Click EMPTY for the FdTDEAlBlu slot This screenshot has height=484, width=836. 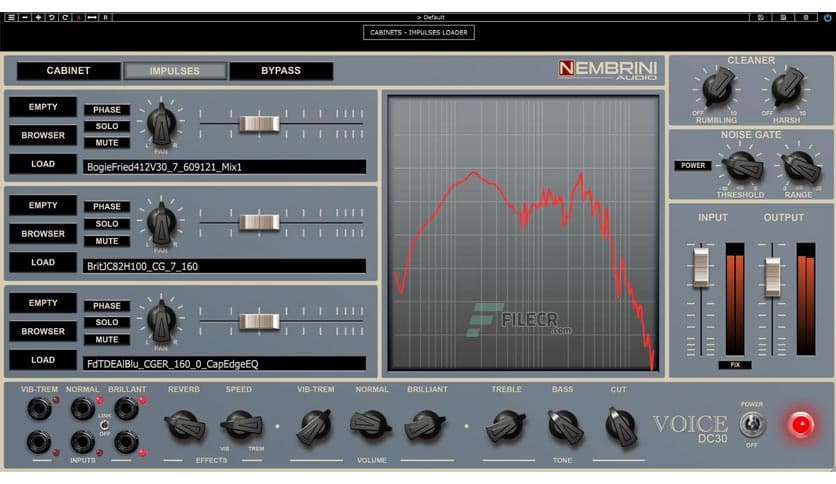pyautogui.click(x=43, y=303)
